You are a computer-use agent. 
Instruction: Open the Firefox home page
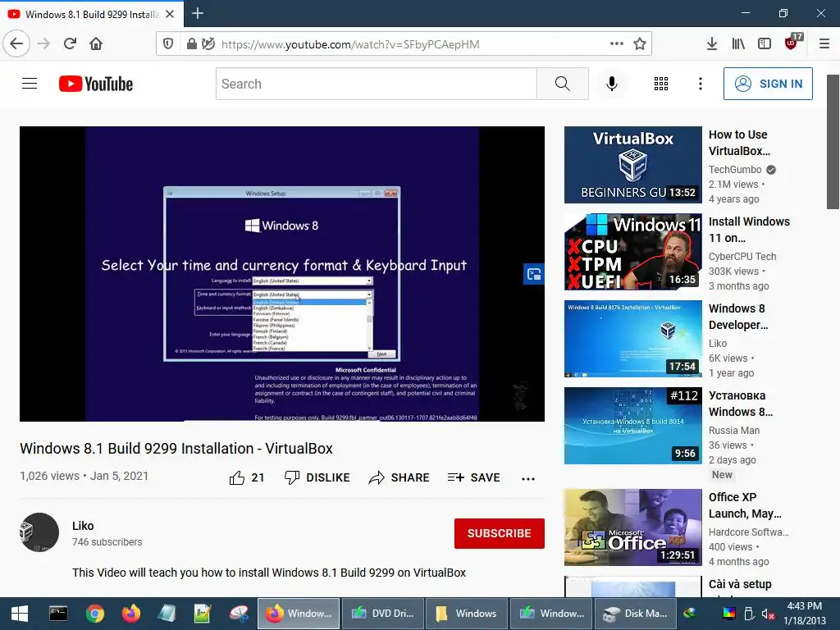pos(96,43)
